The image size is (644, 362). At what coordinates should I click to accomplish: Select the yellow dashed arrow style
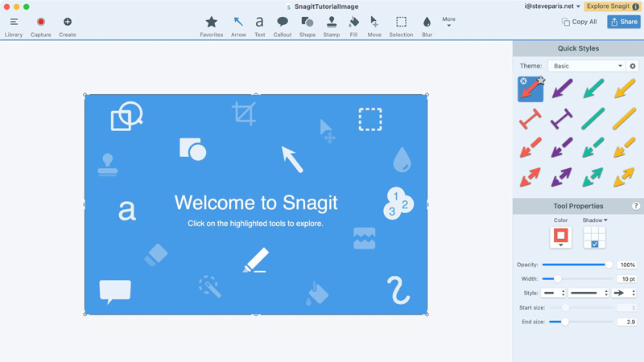click(625, 148)
